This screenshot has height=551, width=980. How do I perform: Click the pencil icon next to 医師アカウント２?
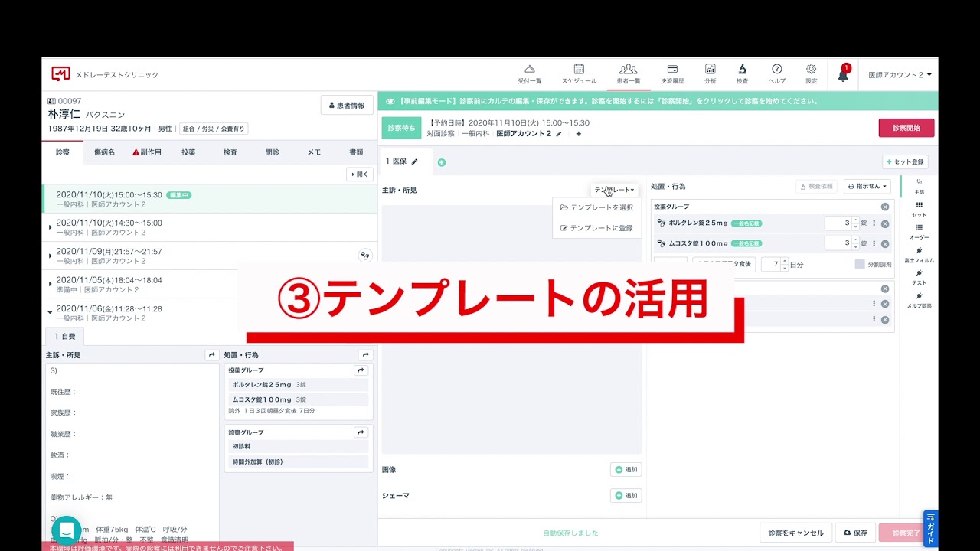tap(559, 134)
